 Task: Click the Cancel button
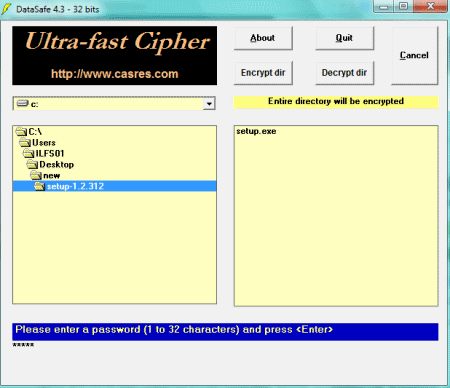pyautogui.click(x=414, y=56)
